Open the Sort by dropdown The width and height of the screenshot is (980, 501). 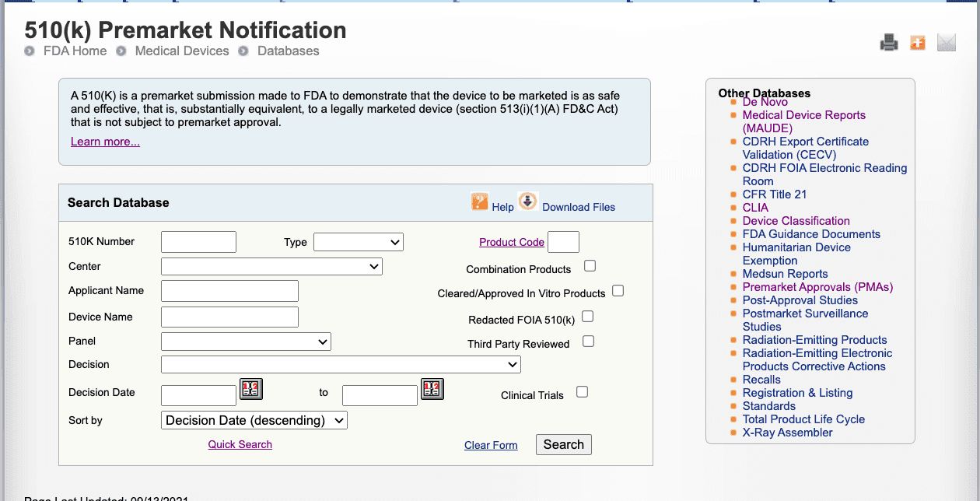254,420
